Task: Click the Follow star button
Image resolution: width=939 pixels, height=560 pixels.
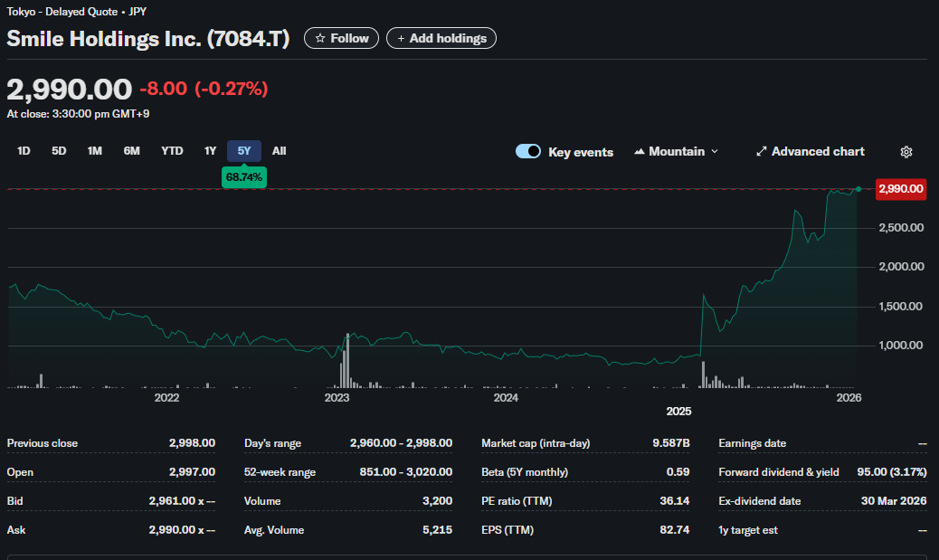Action: [341, 38]
